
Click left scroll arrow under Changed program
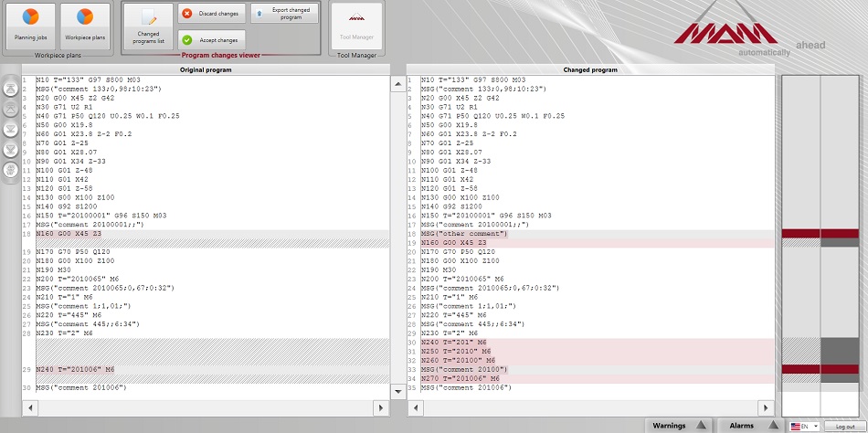tap(415, 408)
